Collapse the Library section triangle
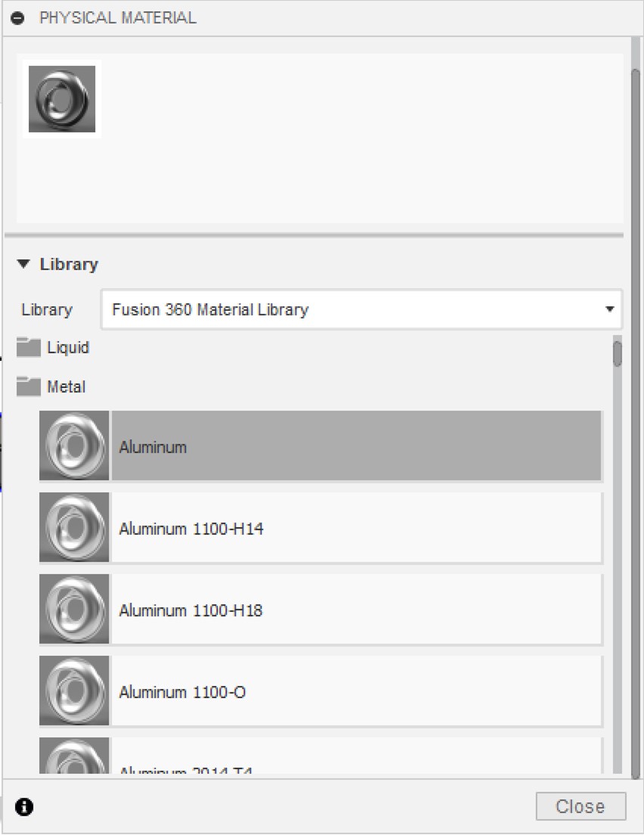644x835 pixels. (24, 265)
